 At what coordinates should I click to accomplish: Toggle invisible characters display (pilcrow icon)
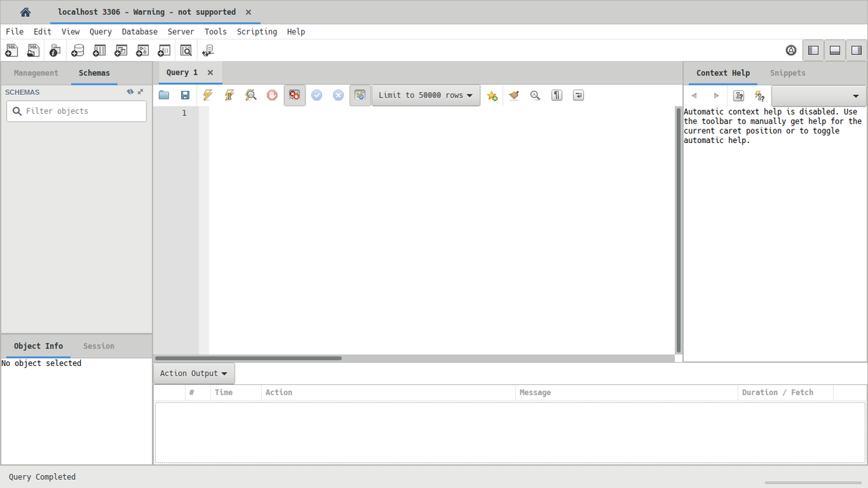pyautogui.click(x=557, y=96)
